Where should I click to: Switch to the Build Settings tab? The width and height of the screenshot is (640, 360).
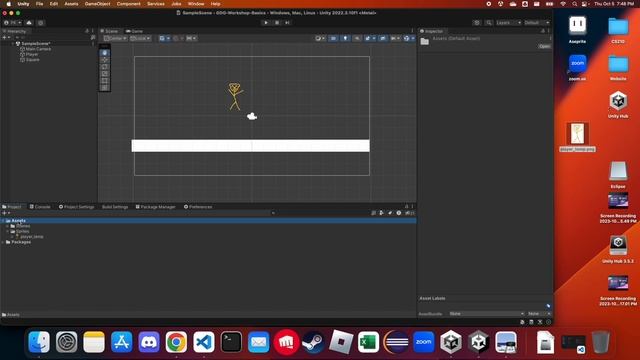[x=115, y=207]
